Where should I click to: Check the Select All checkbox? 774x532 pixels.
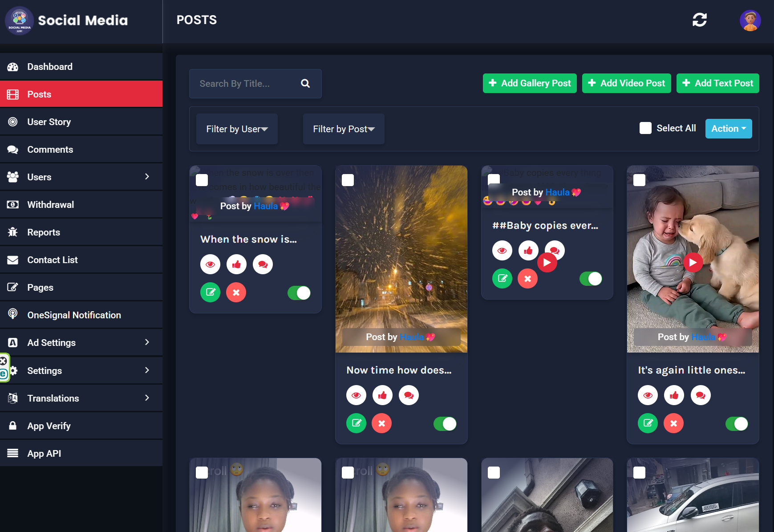point(645,128)
